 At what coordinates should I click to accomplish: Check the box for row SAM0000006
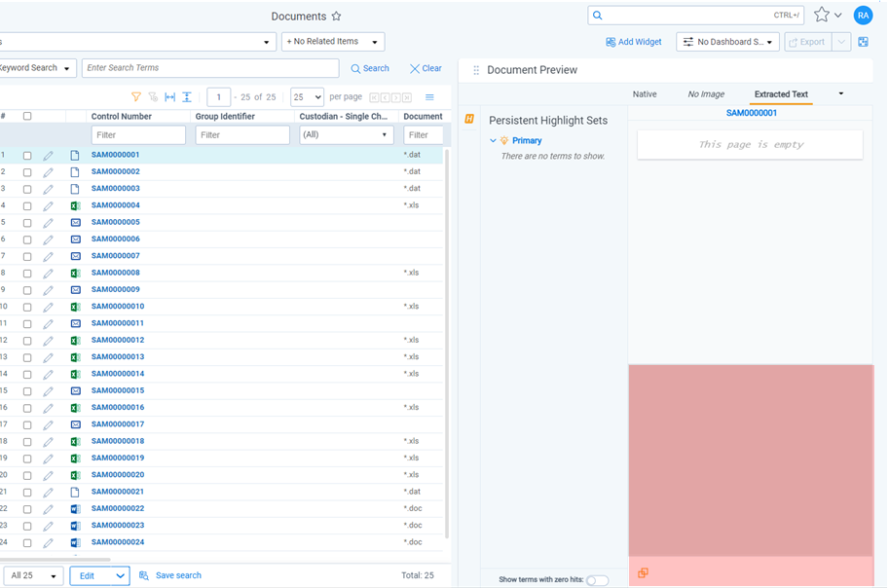(27, 239)
